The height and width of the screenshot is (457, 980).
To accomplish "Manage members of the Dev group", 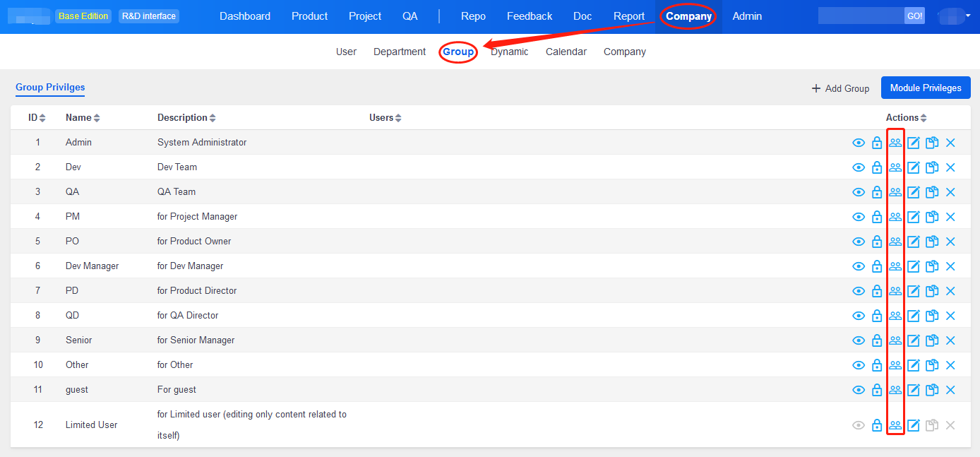I will [895, 167].
